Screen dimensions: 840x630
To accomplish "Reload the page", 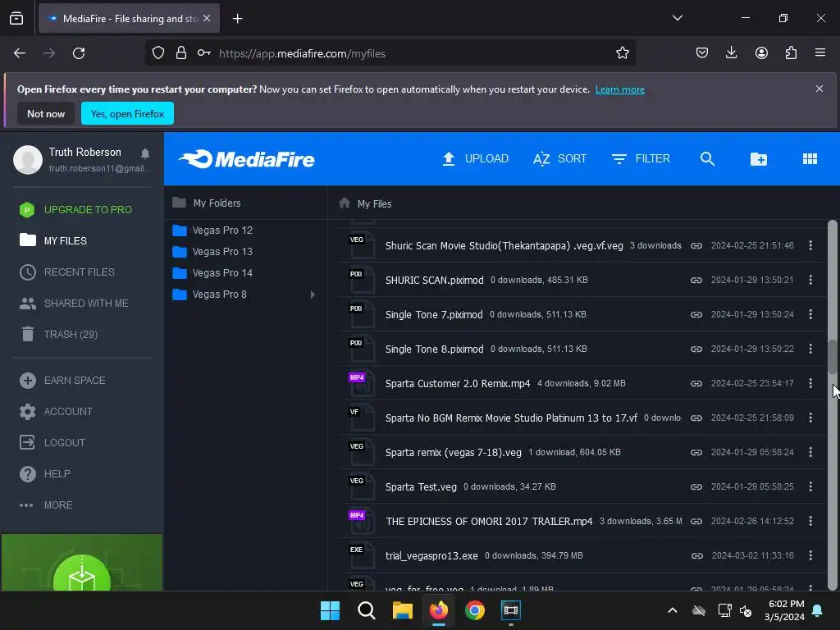I will 79,53.
